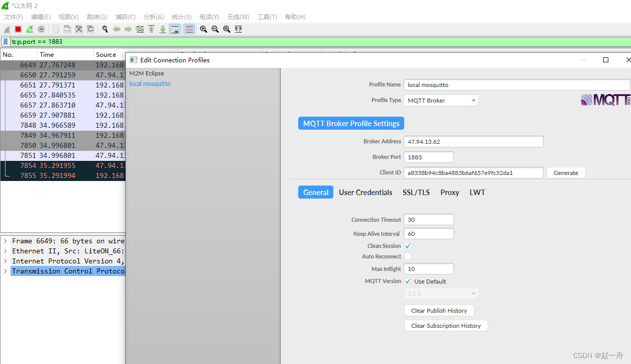Image resolution: width=631 pixels, height=364 pixels.
Task: Zoom in the packet text
Action: point(203,29)
